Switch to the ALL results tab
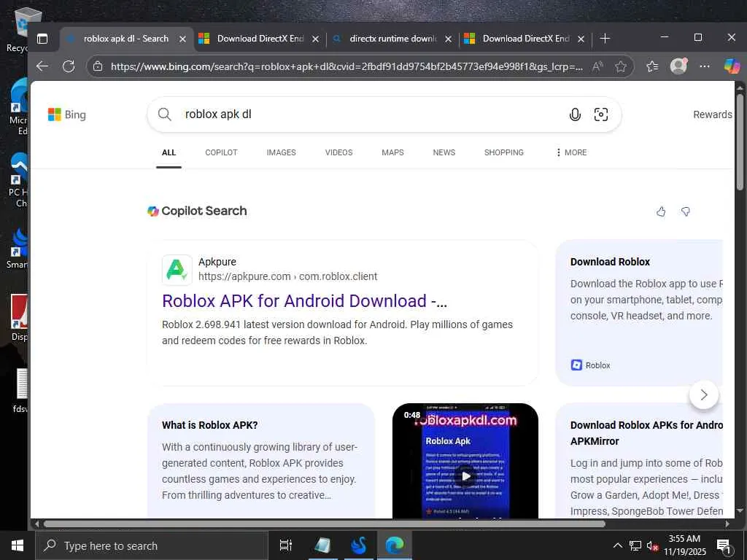 (x=169, y=152)
